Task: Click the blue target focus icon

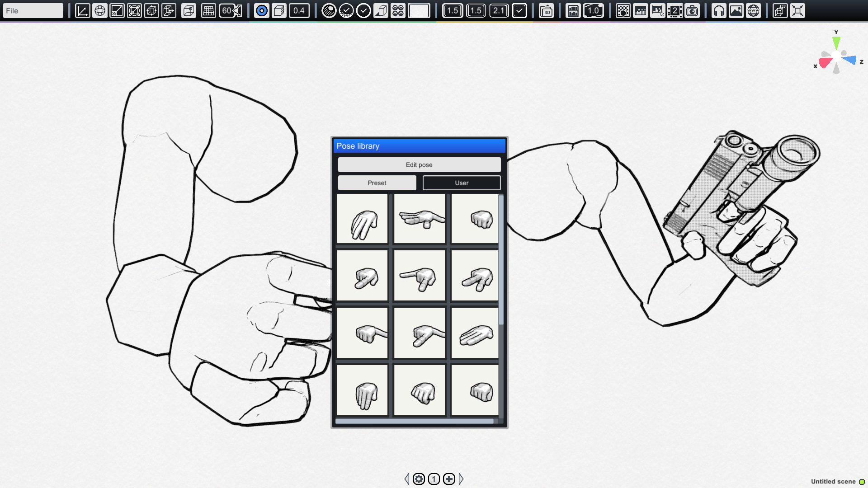Action: [261, 10]
